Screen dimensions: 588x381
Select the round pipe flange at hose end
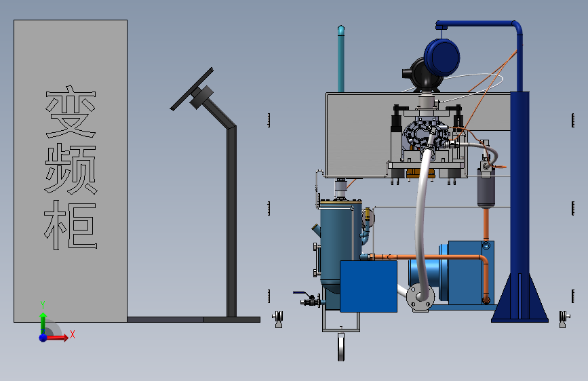(x=420, y=298)
